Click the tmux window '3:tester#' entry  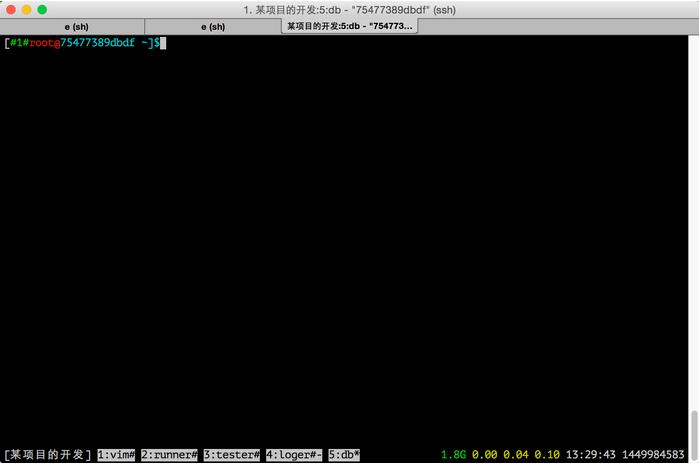pyautogui.click(x=231, y=455)
